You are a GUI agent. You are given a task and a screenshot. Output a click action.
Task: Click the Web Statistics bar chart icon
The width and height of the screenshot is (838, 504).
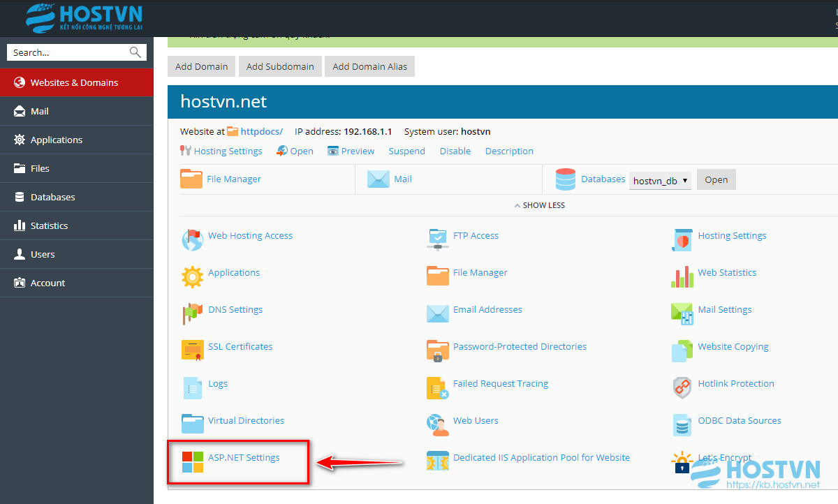(x=682, y=276)
